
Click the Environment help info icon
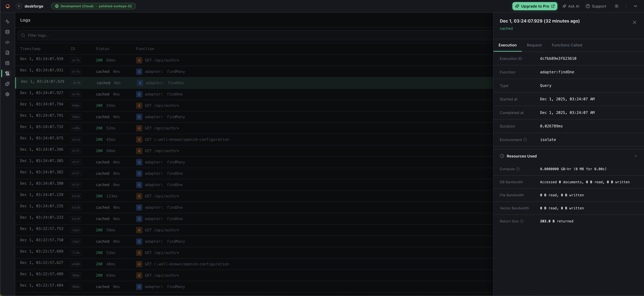pyautogui.click(x=525, y=140)
